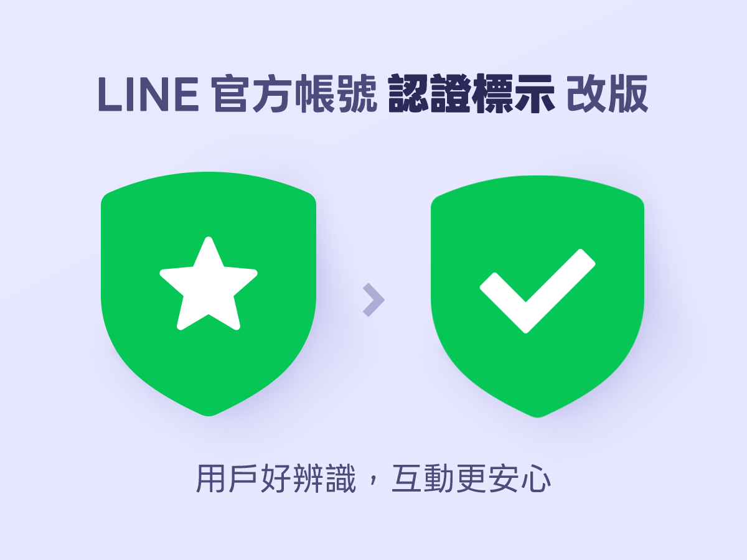Click the 版 character ending the title

click(629, 96)
